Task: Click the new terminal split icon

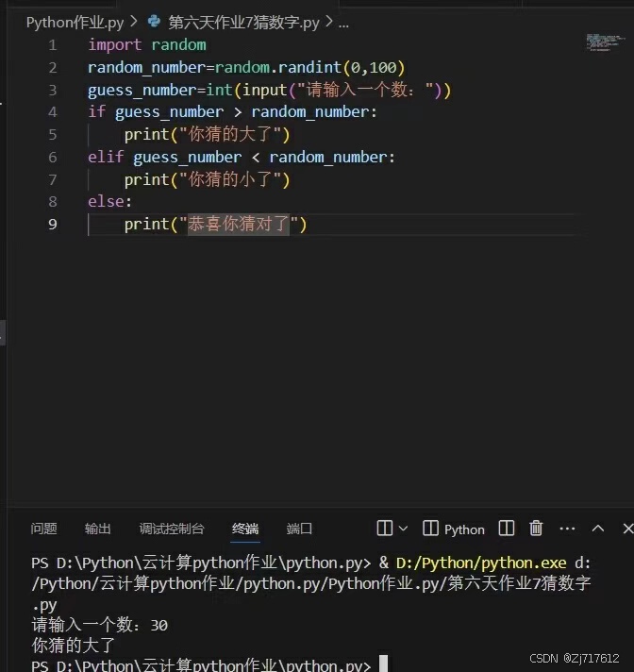Action: click(385, 528)
